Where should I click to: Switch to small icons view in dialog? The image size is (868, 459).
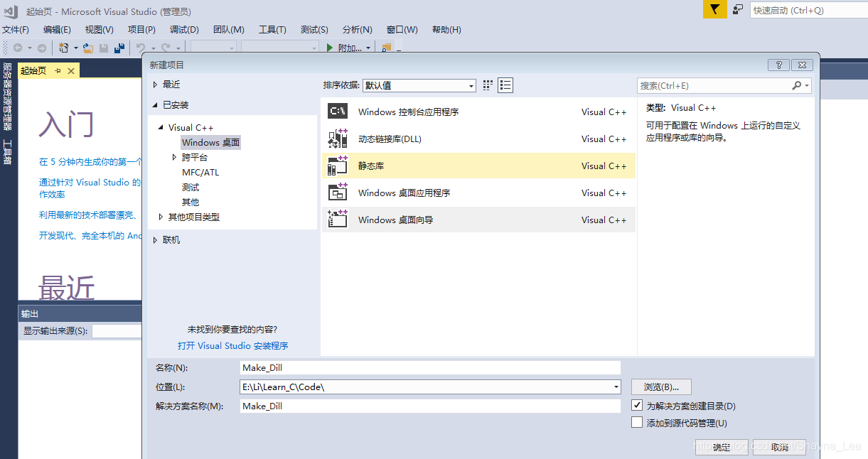[488, 85]
